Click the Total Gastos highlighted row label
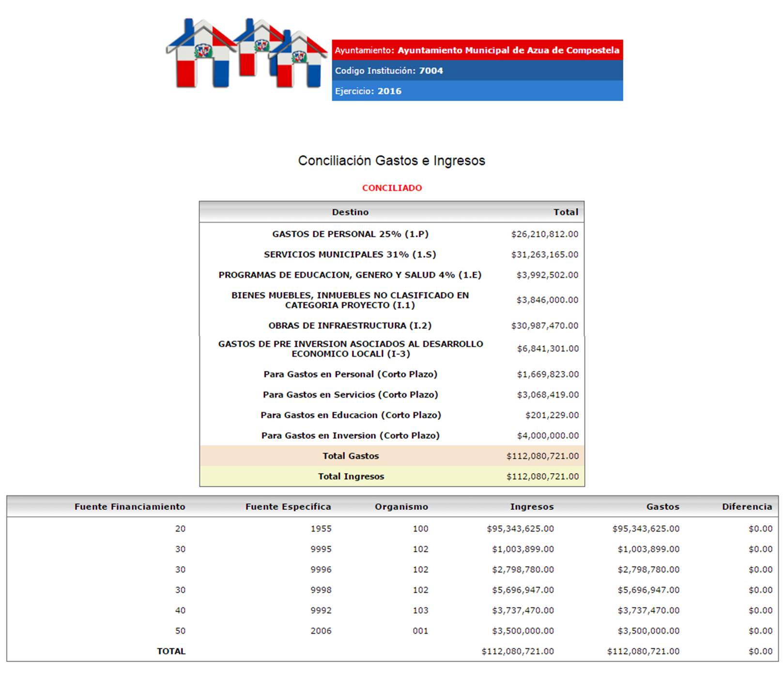The image size is (784, 675). click(351, 456)
